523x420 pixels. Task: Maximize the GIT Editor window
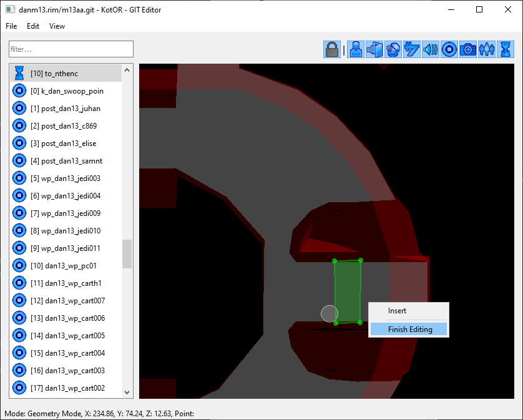pos(479,10)
